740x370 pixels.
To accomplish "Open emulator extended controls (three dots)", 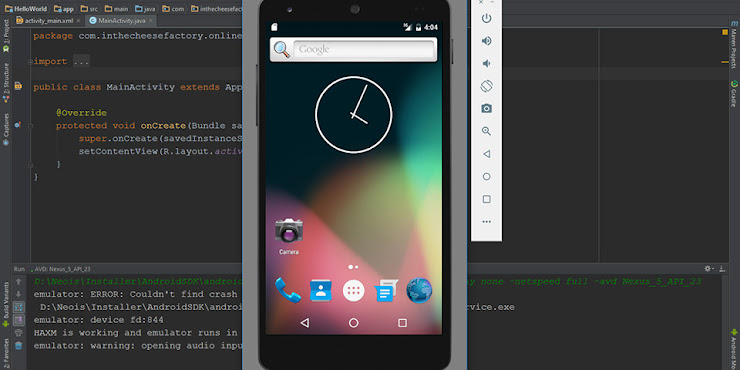I will point(487,222).
